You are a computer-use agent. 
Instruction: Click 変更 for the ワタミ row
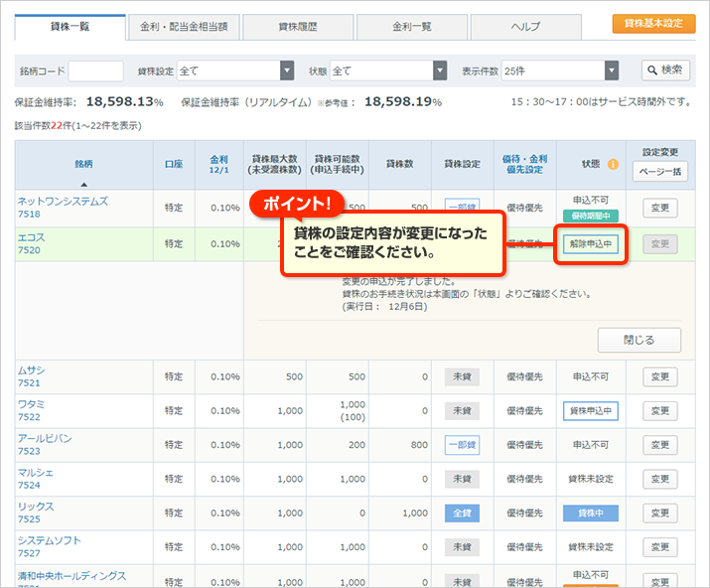pyautogui.click(x=659, y=410)
